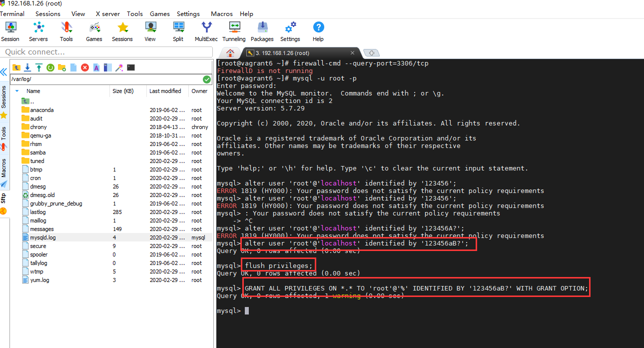Click the blue panel file properties icon

[x=107, y=67]
